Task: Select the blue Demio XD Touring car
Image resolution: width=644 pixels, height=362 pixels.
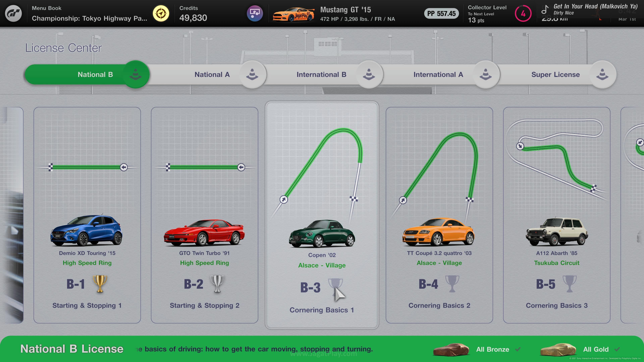Action: pos(87,230)
